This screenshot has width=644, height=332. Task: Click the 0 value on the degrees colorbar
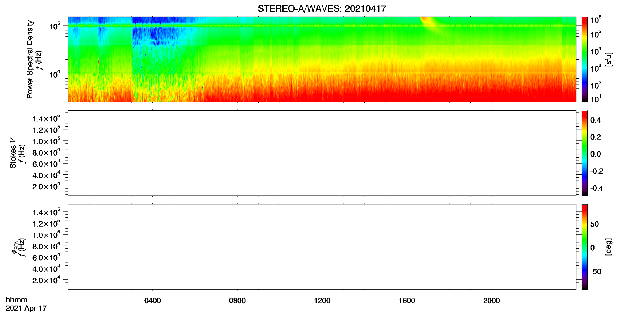[x=592, y=248]
